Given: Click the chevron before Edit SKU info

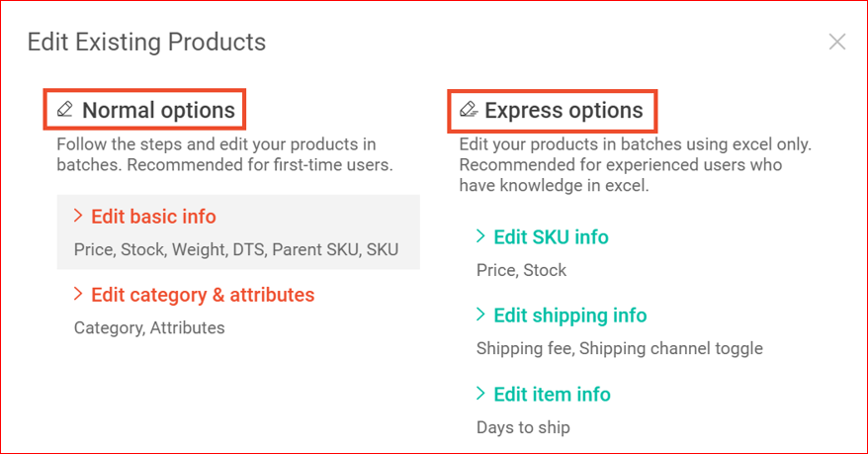Looking at the screenshot, I should [480, 236].
